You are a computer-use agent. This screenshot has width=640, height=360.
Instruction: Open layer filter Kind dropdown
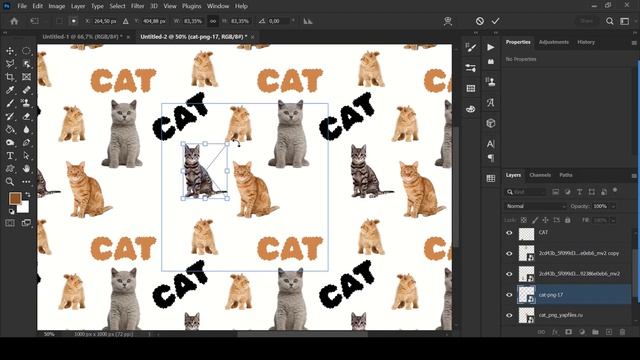tap(526, 192)
